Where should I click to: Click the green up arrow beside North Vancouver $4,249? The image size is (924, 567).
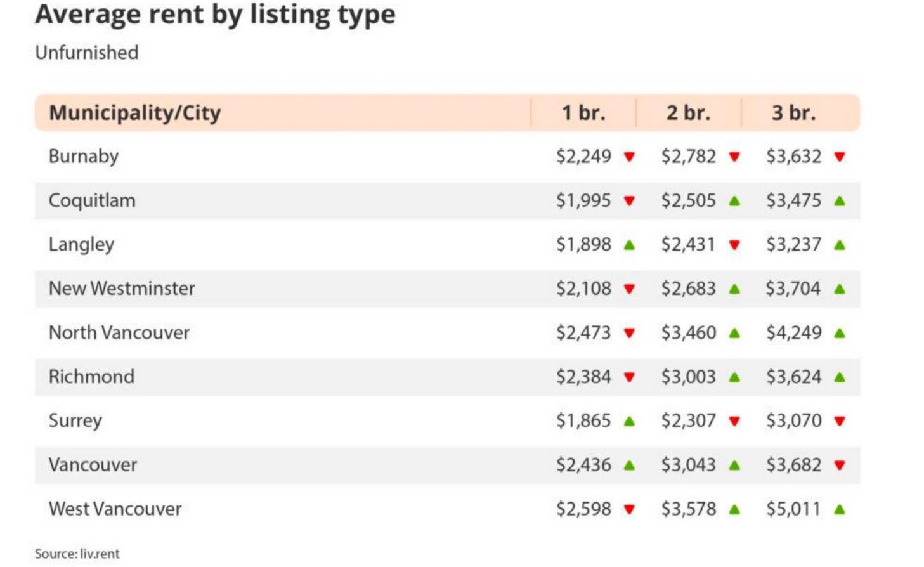tap(840, 333)
